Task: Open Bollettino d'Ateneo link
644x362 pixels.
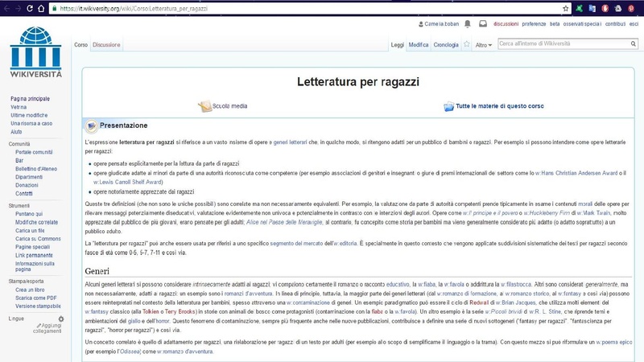Action: tap(36, 169)
